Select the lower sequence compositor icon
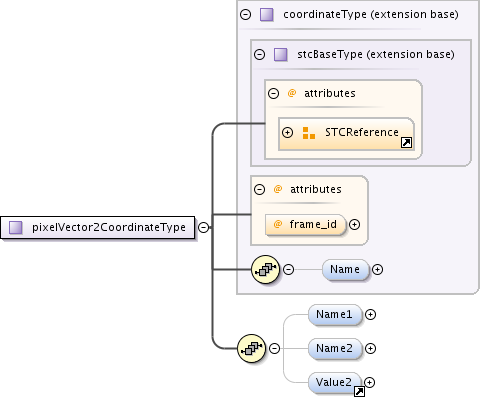Viewport: 481px width, 398px height. coord(252,349)
